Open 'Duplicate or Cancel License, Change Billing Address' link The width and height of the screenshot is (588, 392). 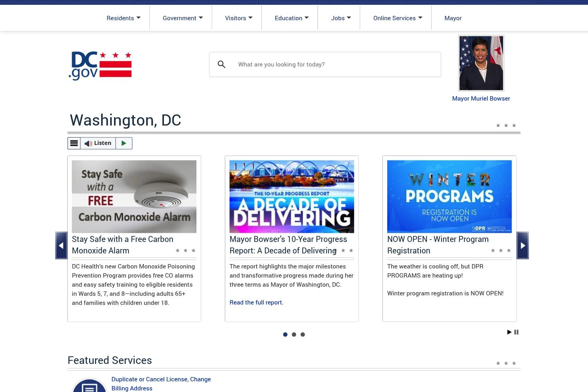click(x=161, y=383)
